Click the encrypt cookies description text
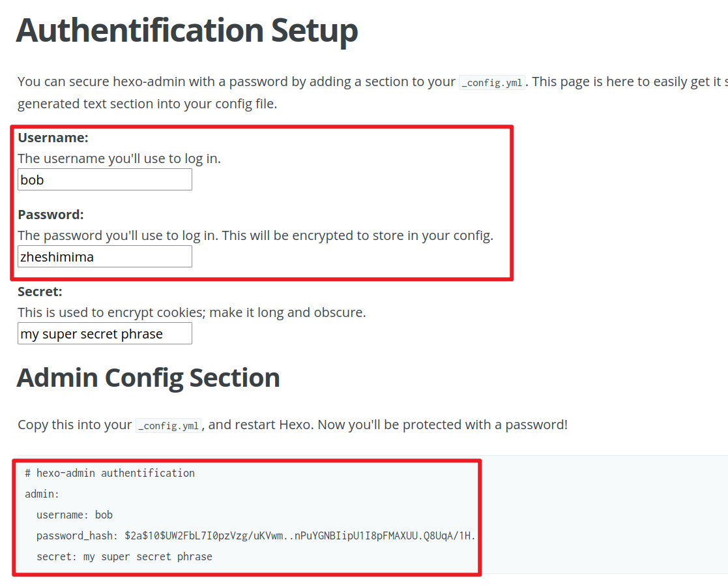The image size is (728, 587). (192, 312)
